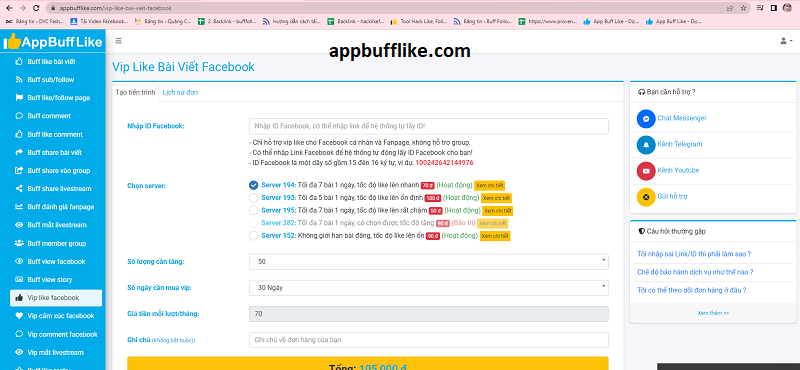Open Vip cảm xúc facebook in sidebar
Image resolution: width=800 pixels, height=370 pixels.
[61, 316]
